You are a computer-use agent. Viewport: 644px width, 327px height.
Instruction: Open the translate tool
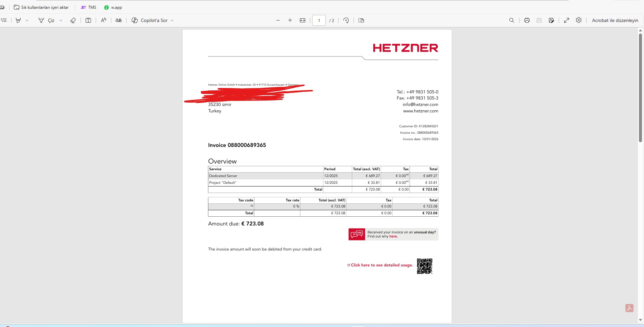point(118,20)
